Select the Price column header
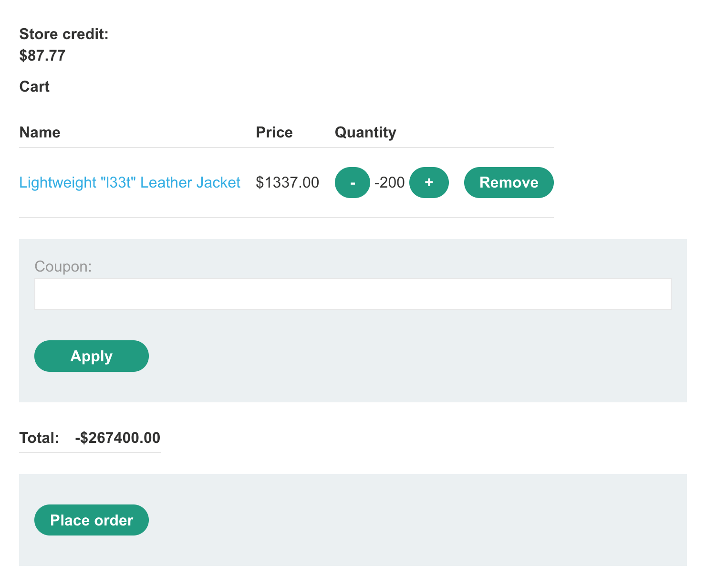Viewport: 706px width, 588px height. coord(274,132)
